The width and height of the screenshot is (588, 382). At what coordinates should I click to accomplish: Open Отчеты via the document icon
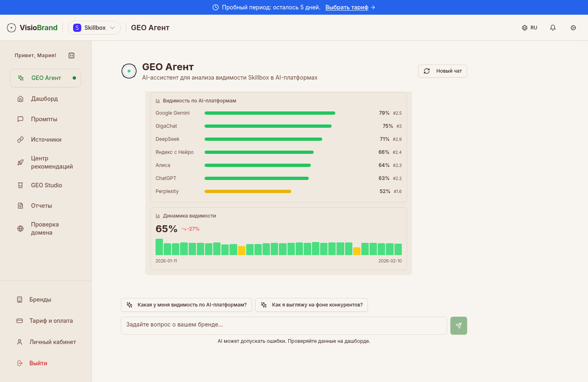(x=20, y=205)
